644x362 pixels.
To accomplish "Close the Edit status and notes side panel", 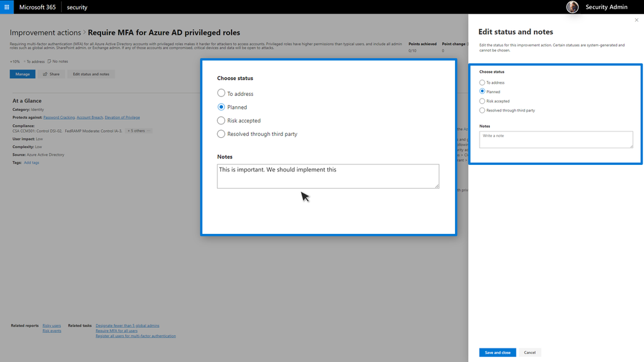I will (636, 20).
